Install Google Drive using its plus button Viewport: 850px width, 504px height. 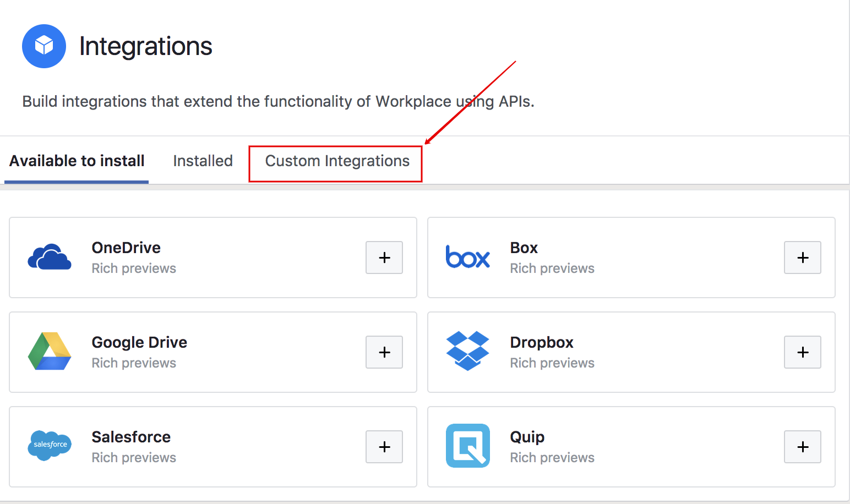[384, 352]
